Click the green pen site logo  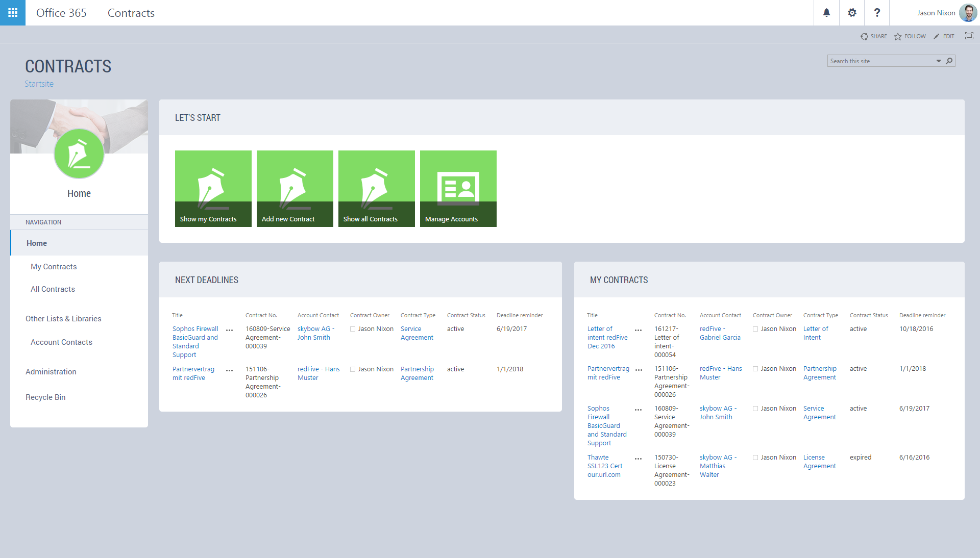coord(79,154)
